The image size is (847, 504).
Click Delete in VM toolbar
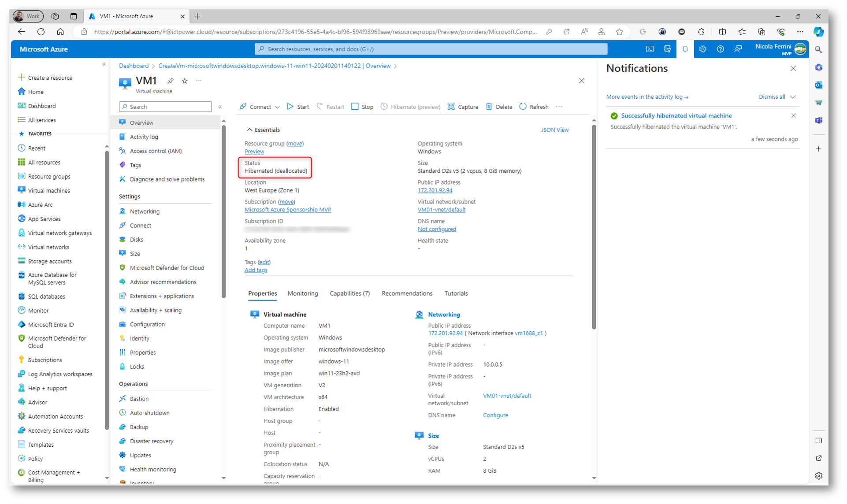[499, 107]
